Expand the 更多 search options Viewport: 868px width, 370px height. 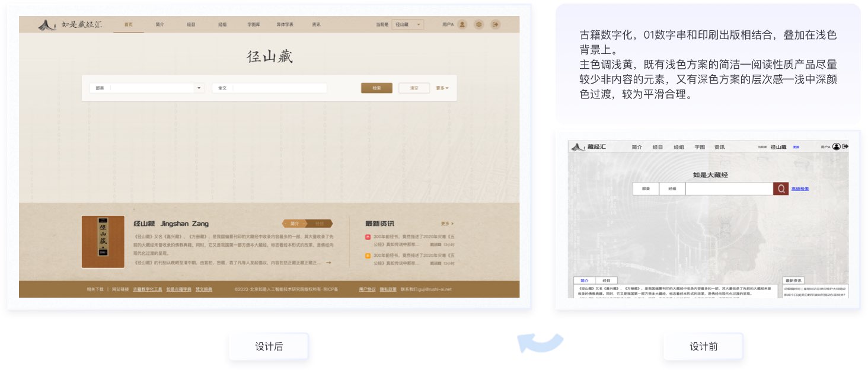442,88
